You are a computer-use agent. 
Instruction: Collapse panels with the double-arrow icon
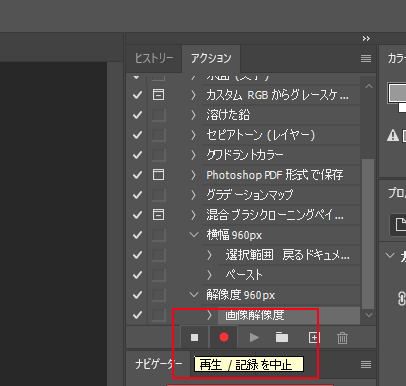(x=366, y=39)
